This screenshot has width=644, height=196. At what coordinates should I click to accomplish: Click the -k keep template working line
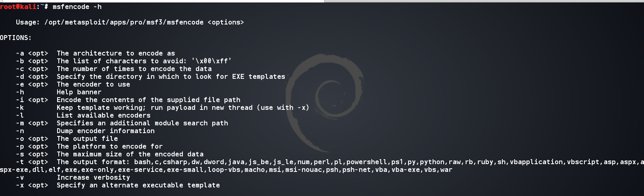pyautogui.click(x=162, y=108)
